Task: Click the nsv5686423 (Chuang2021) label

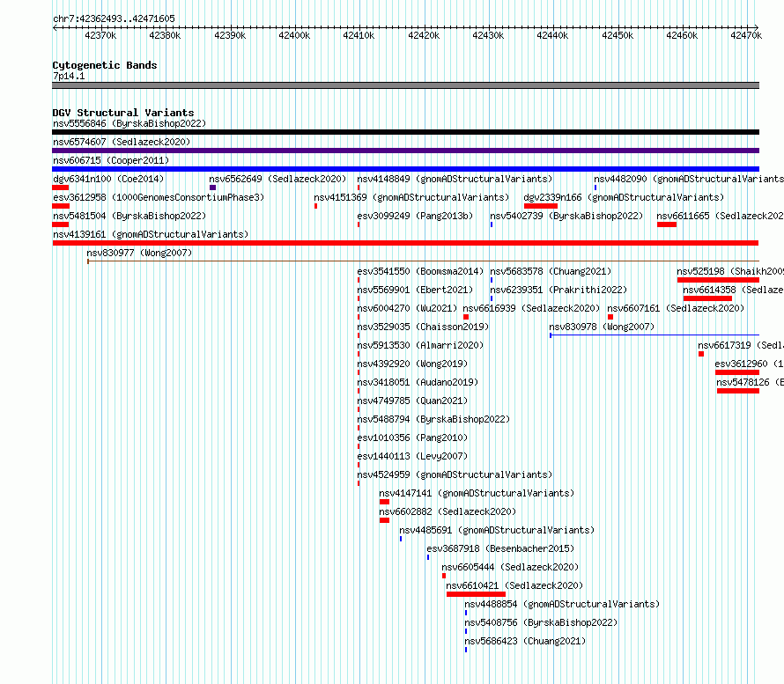Action: (x=525, y=641)
